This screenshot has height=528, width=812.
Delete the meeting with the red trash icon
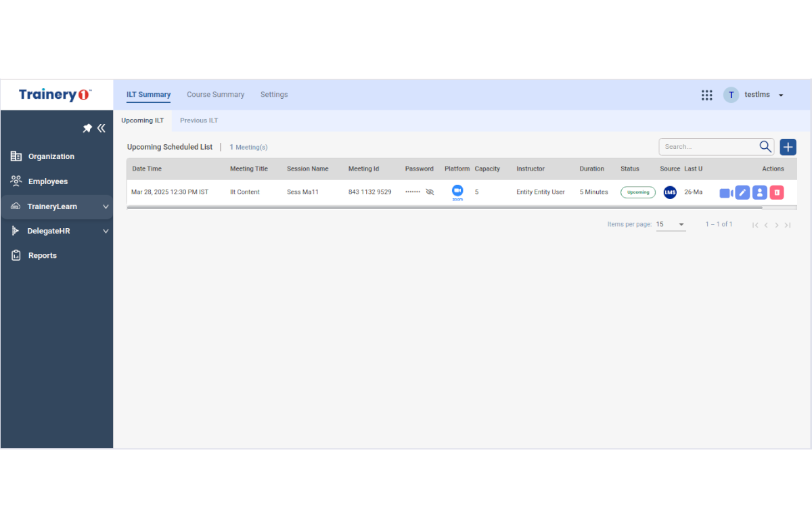[x=777, y=193]
